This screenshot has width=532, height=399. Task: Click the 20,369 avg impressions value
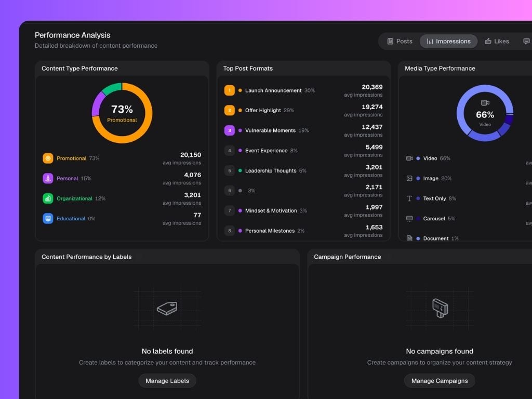pos(372,87)
